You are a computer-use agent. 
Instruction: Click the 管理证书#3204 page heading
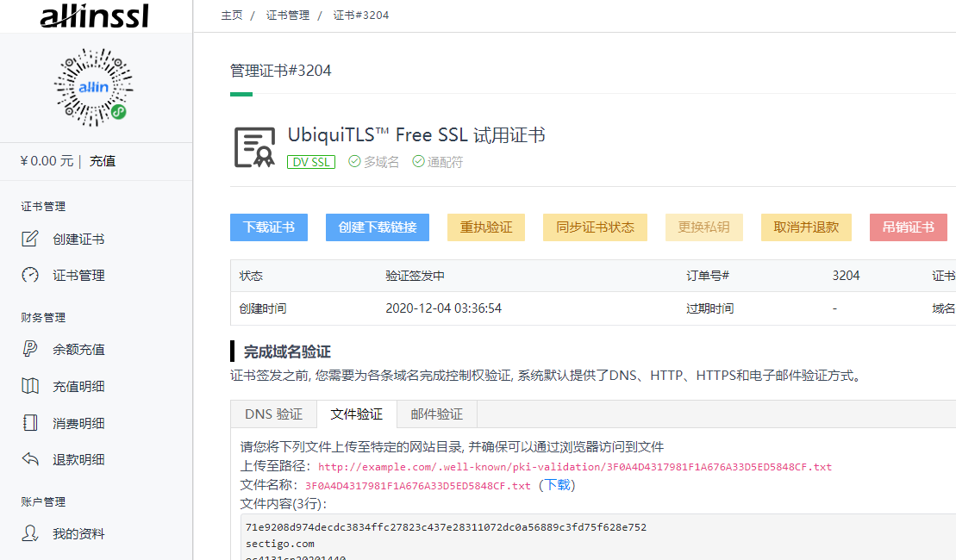[280, 72]
